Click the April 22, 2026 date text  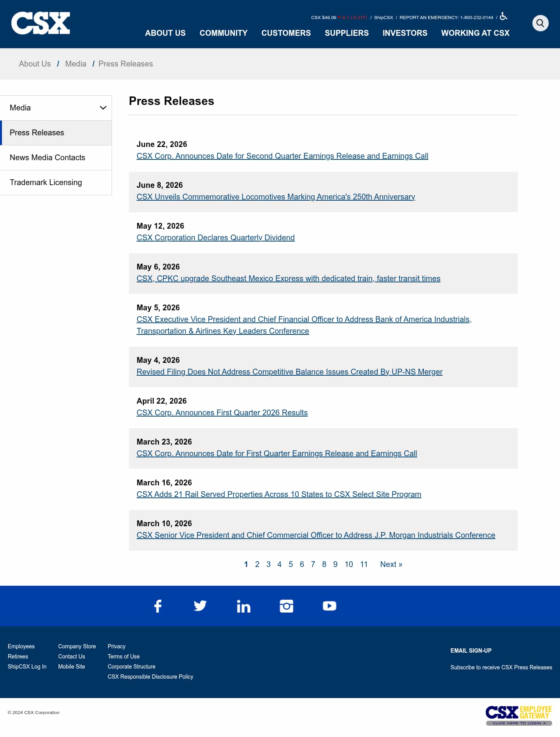(162, 401)
